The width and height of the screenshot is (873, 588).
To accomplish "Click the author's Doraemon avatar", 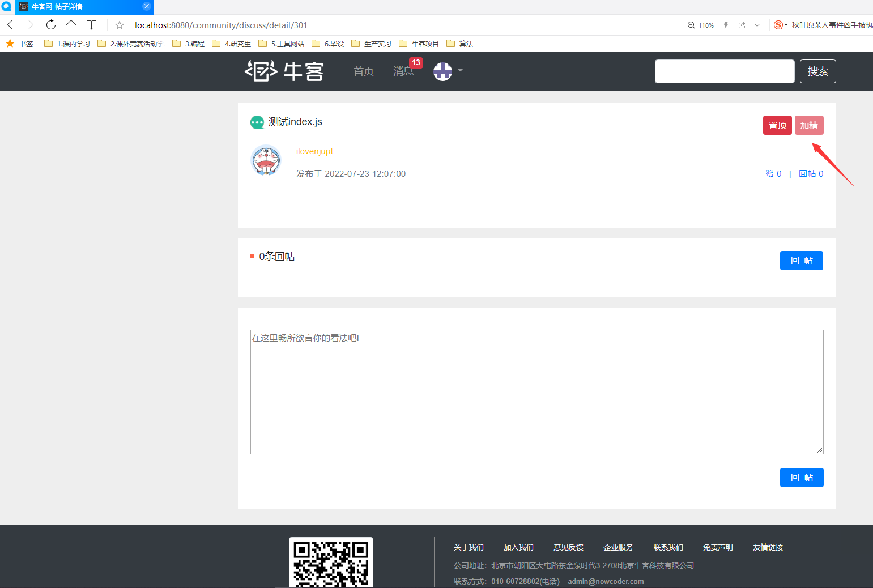I will click(x=266, y=160).
